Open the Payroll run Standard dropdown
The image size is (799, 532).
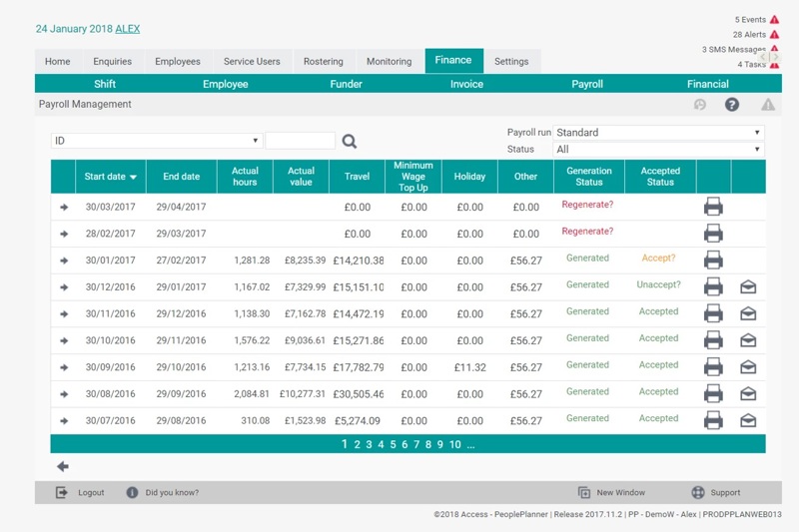coord(658,132)
